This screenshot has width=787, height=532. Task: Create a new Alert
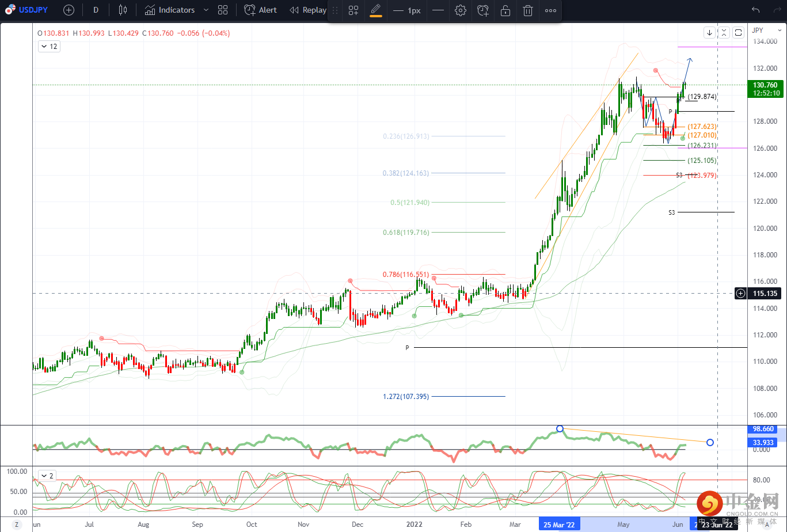tap(260, 10)
